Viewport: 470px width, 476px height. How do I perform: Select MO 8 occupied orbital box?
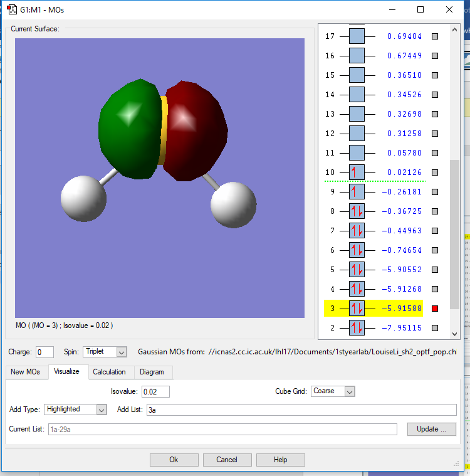pyautogui.click(x=357, y=211)
